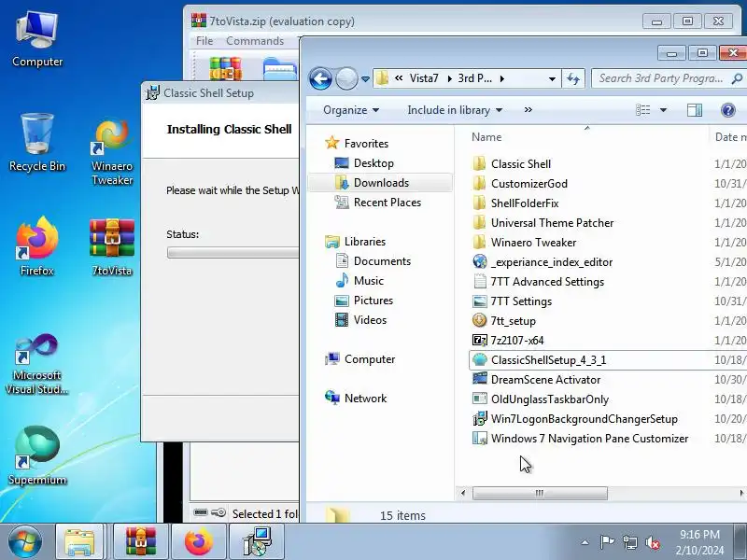Viewport: 747px width, 560px height.
Task: Launch Firefox from desktop shortcut
Action: [37, 246]
